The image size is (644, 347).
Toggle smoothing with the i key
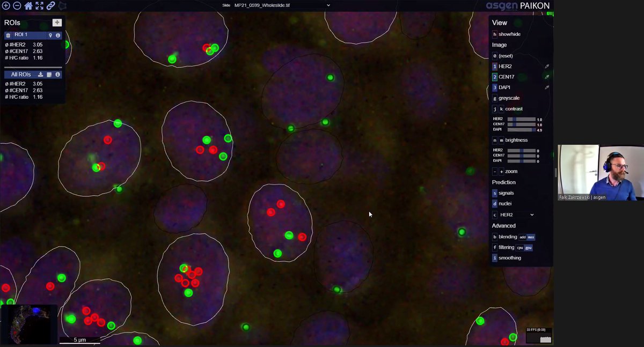point(495,258)
